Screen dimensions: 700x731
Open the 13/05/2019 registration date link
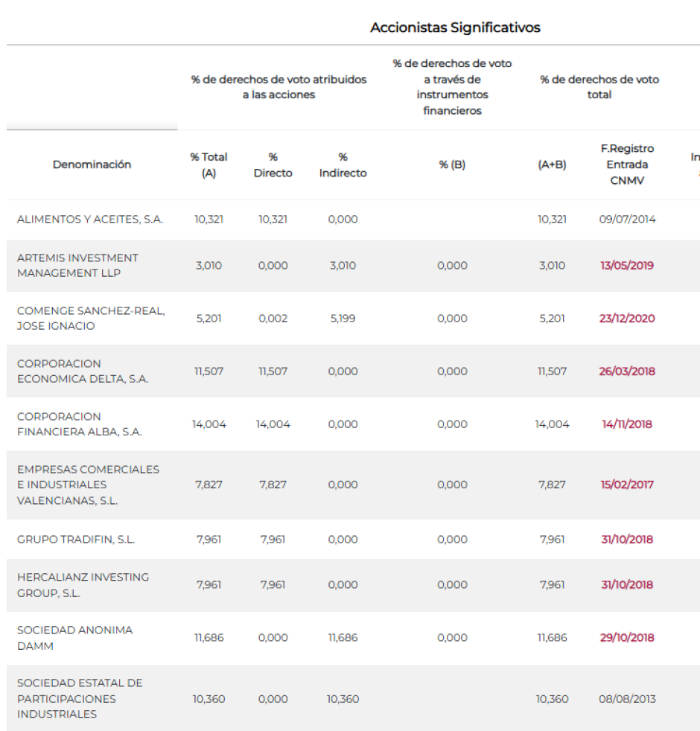coord(626,266)
